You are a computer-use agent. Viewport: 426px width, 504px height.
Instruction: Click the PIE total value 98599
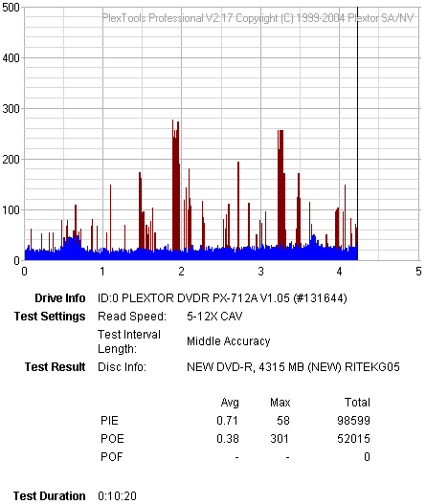(353, 421)
